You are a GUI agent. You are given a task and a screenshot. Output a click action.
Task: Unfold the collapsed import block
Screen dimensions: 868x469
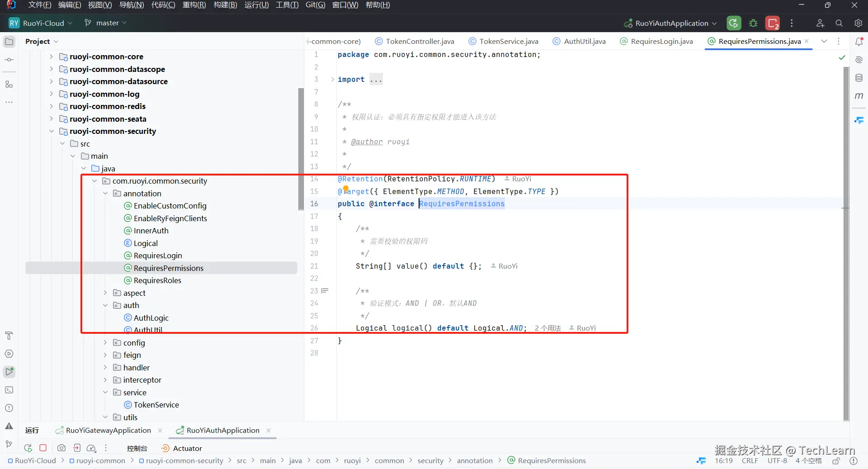click(x=332, y=80)
